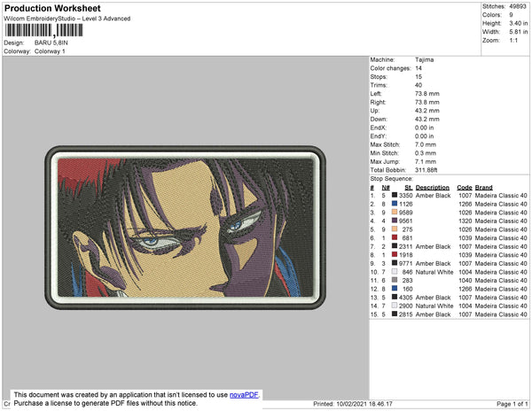Click the Wilcom EmbroideryStudio Level 3 Advanced subtitle
The height and width of the screenshot is (411, 532).
click(67, 19)
